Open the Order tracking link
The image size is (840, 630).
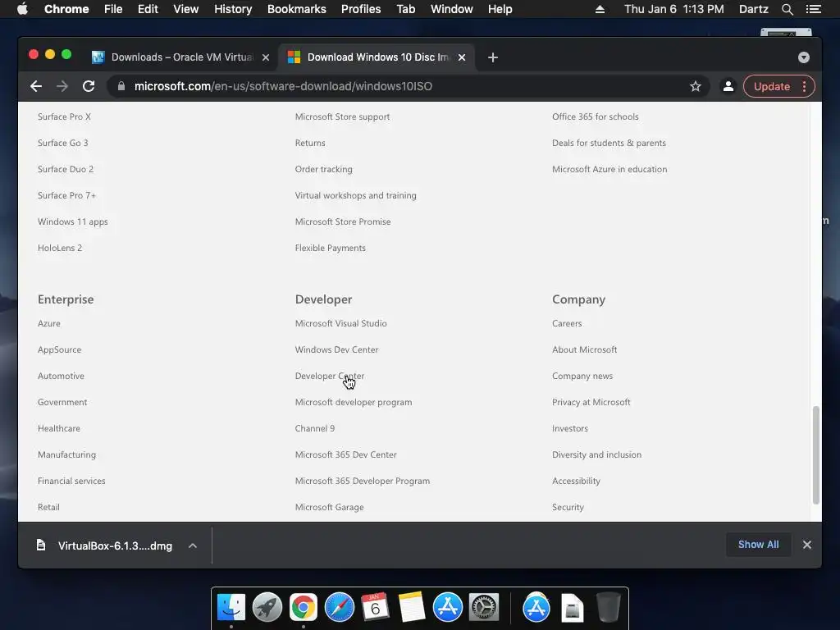coord(323,169)
